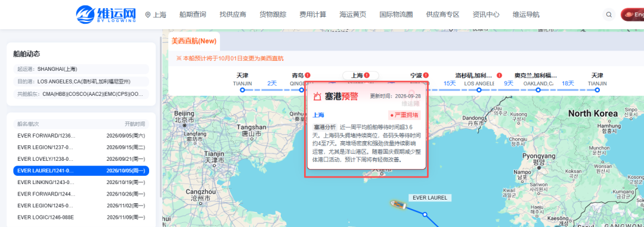
Task: Open the 国际物流圈 menu
Action: [x=396, y=15]
